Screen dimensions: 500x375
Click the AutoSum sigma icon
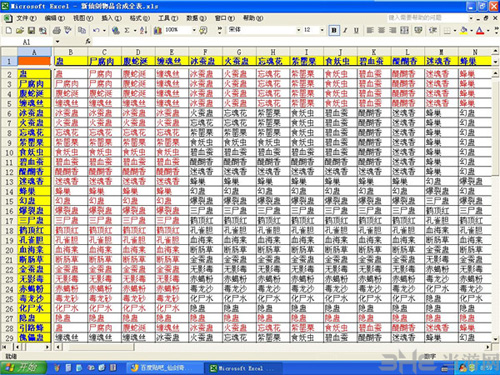click(127, 30)
